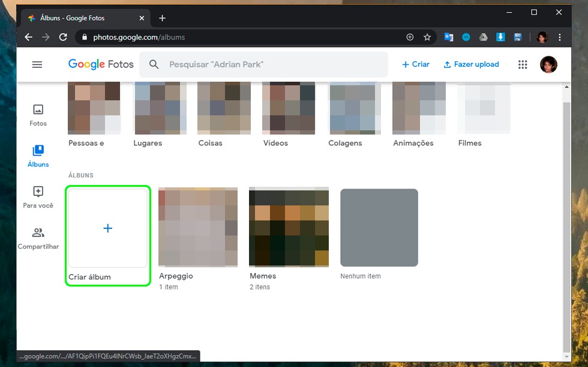The width and height of the screenshot is (588, 367).
Task: Click the search field Pesquisar
Action: point(264,64)
